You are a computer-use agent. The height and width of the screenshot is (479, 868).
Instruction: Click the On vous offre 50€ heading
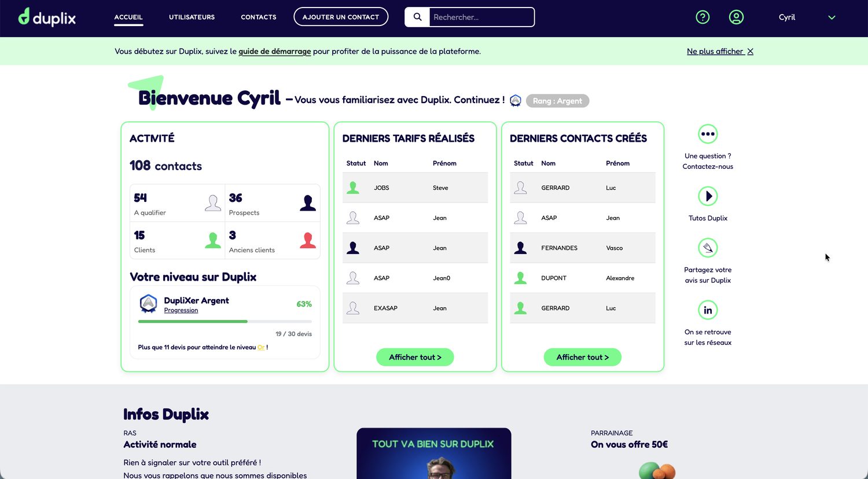click(x=629, y=445)
